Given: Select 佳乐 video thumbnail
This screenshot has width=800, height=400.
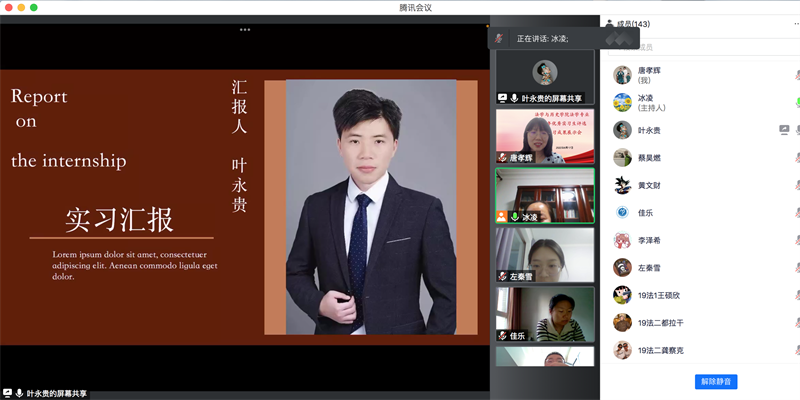Looking at the screenshot, I should click(545, 314).
